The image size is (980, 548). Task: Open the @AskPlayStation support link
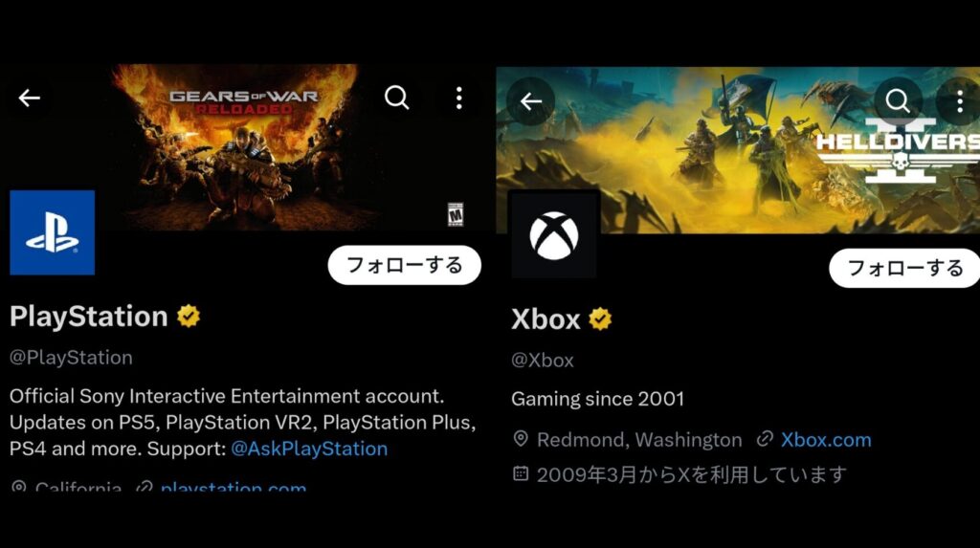309,449
